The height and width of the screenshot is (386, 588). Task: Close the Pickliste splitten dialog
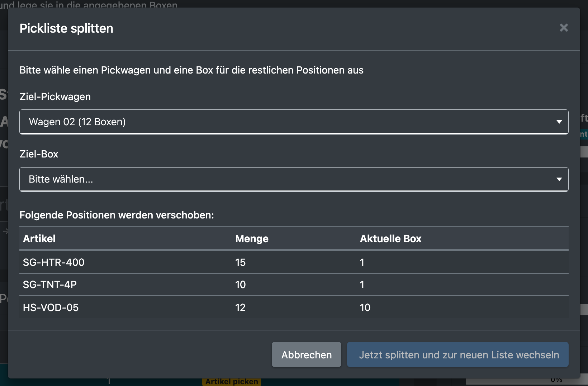564,28
